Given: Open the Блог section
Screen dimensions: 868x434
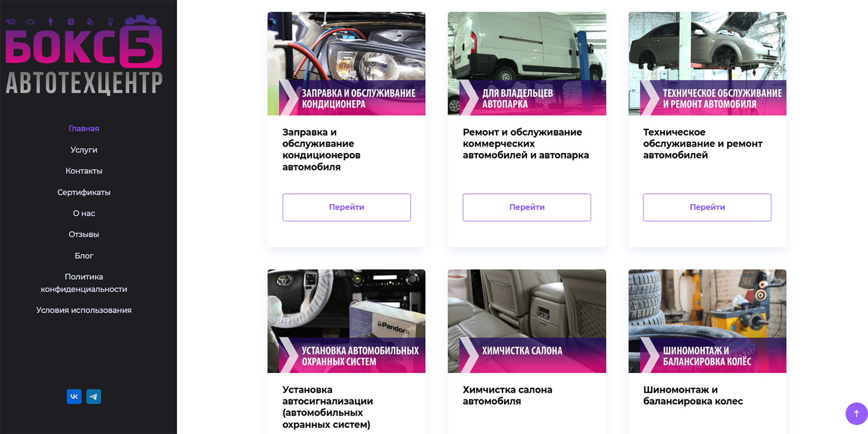Looking at the screenshot, I should coord(84,256).
